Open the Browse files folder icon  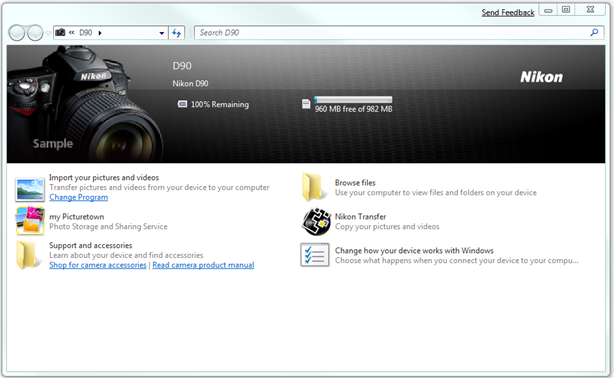[x=314, y=188]
